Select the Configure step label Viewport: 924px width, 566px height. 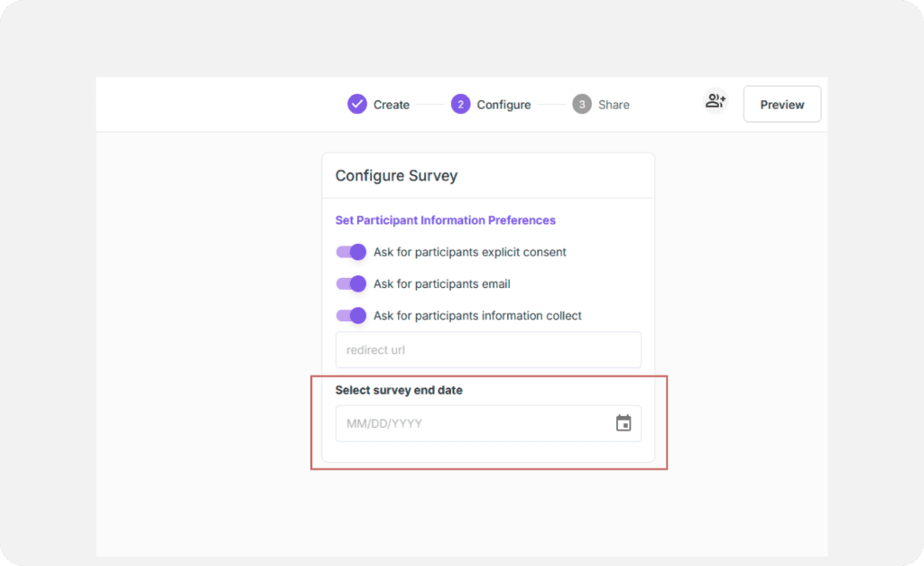pyautogui.click(x=504, y=105)
